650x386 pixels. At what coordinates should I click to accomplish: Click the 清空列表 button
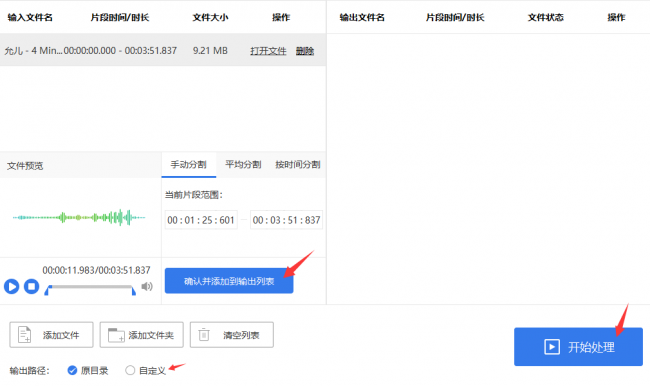[x=232, y=335]
